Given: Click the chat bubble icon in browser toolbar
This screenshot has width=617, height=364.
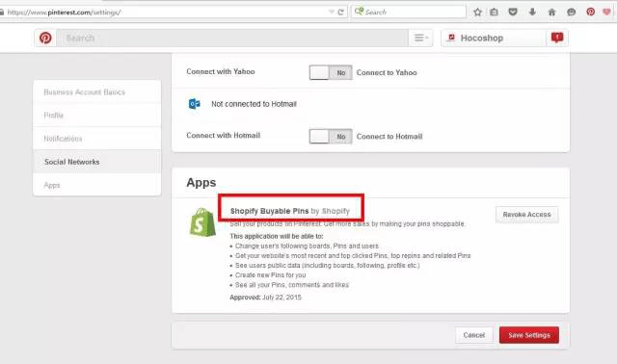Looking at the screenshot, I should click(571, 13).
